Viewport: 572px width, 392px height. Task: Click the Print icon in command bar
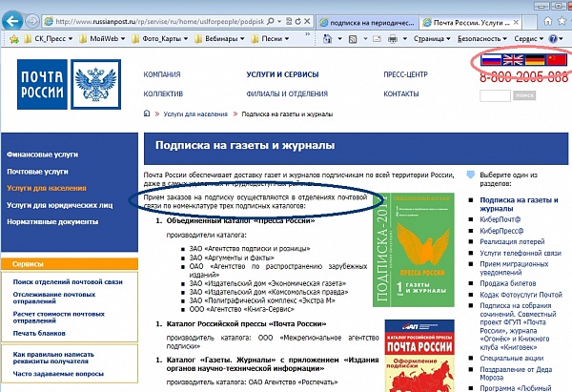pos(393,39)
